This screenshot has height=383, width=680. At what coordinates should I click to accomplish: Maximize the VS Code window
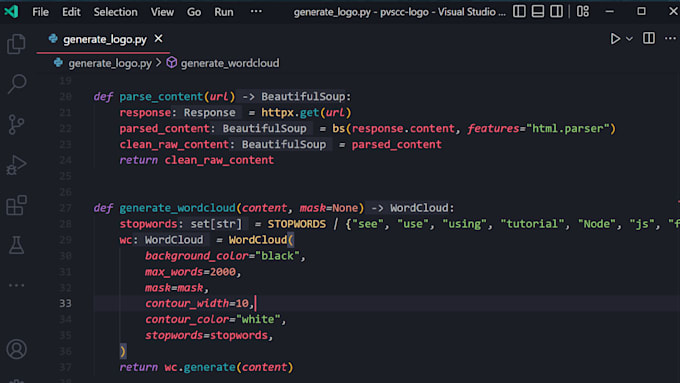(641, 11)
